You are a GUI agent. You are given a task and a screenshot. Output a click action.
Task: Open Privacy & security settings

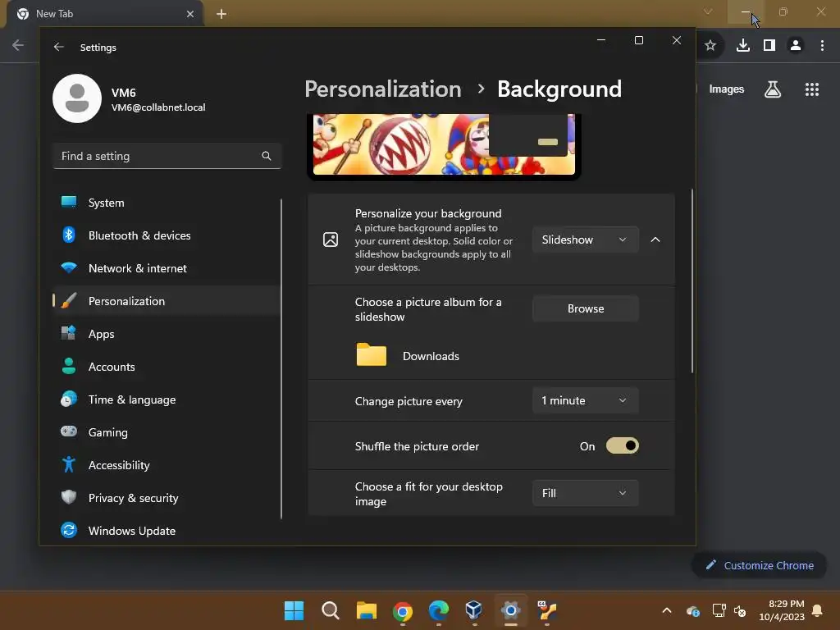click(x=167, y=498)
